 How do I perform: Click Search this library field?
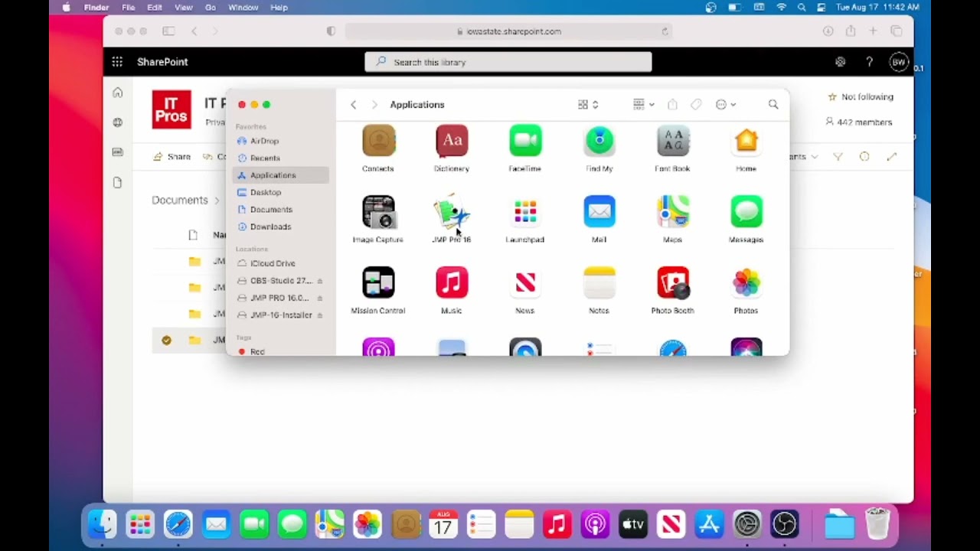click(x=508, y=62)
